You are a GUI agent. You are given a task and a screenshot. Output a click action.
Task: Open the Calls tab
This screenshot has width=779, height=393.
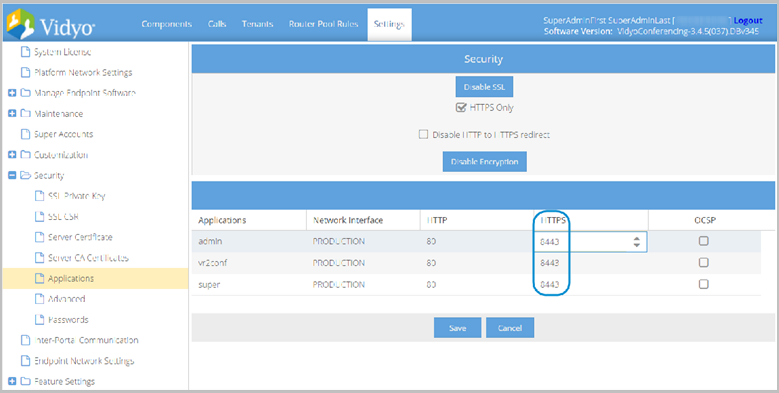217,24
